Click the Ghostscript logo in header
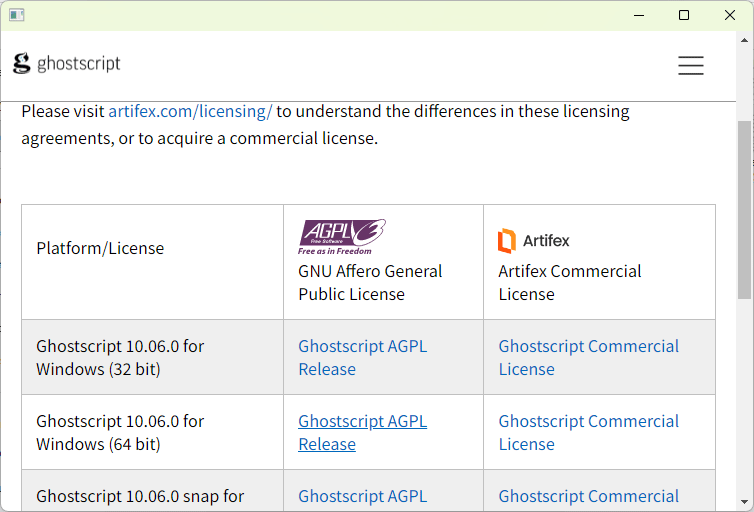Image resolution: width=754 pixels, height=512 pixels. (67, 64)
